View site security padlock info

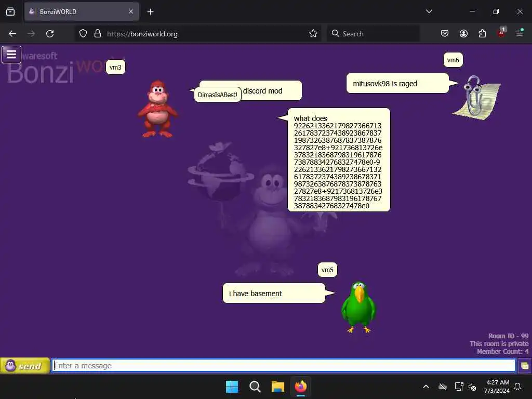click(98, 34)
